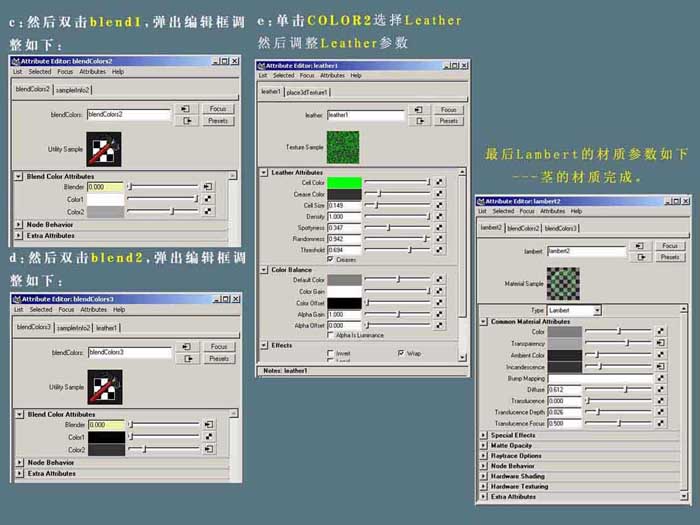This screenshot has height=525, width=700.
Task: Click map icon beside Blender in blendColors3
Action: pyautogui.click(x=208, y=425)
